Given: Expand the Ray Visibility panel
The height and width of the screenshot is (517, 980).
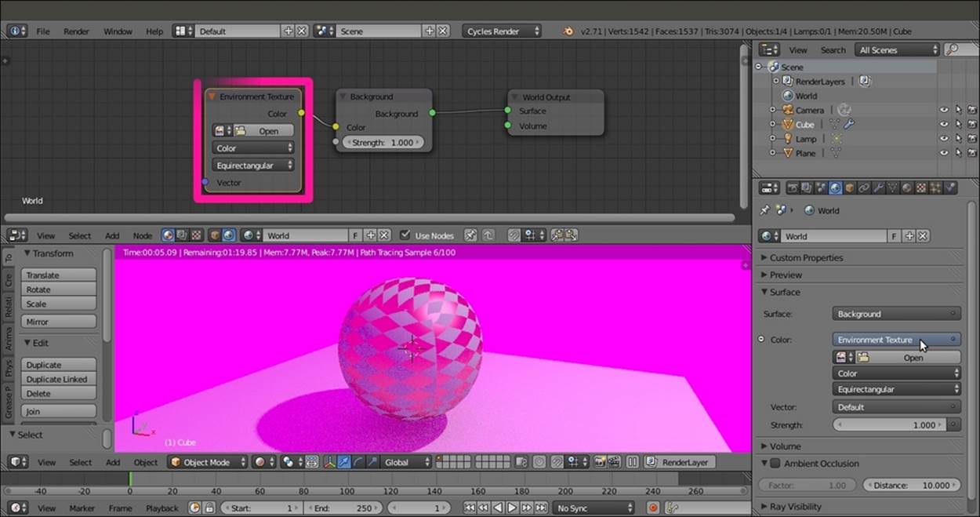Looking at the screenshot, I should 795,507.
